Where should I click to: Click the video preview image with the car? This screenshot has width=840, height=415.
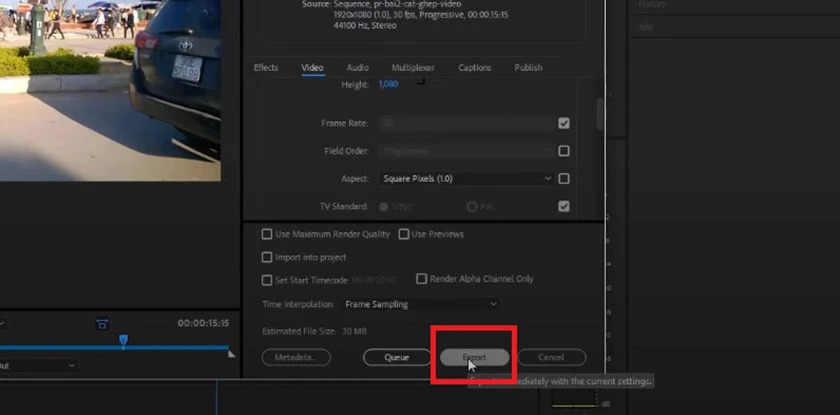coord(110,90)
